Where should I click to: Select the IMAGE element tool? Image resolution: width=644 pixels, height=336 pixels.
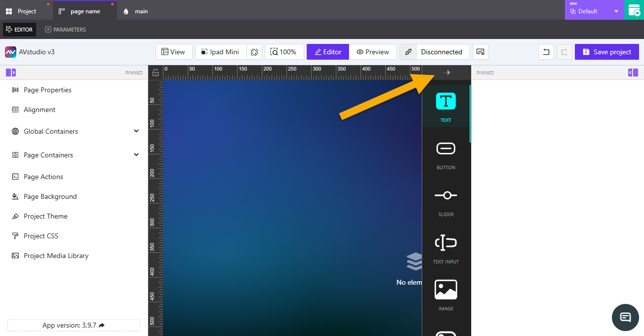tap(445, 294)
